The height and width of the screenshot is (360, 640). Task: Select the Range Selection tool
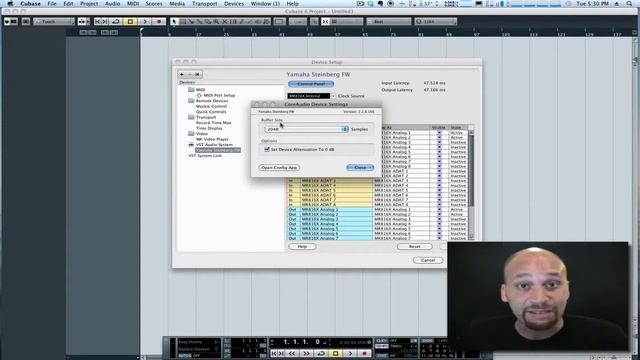click(182, 21)
